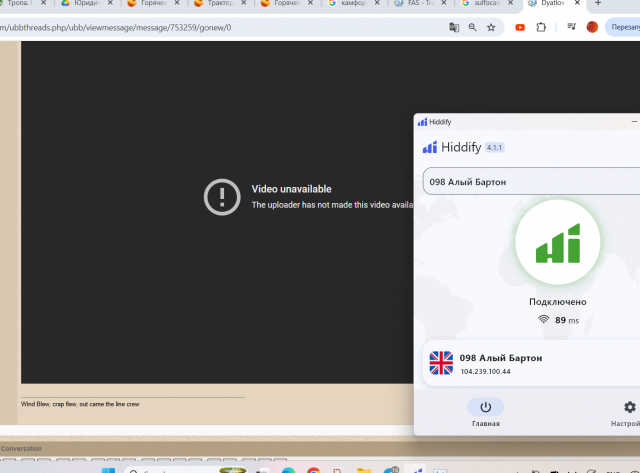Click the red YouTube extension icon
Screen dimensions: 640x473
(520, 27)
